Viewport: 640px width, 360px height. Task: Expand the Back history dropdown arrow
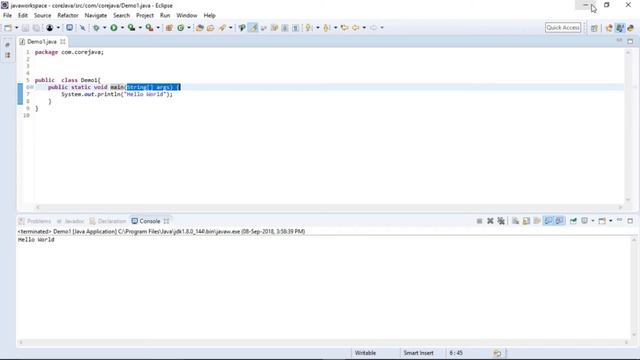364,28
